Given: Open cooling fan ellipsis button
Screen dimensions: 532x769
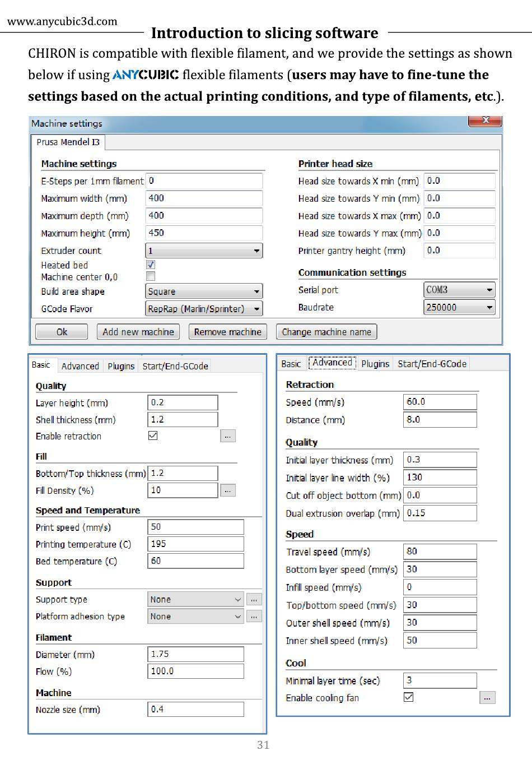Looking at the screenshot, I should coord(487,698).
